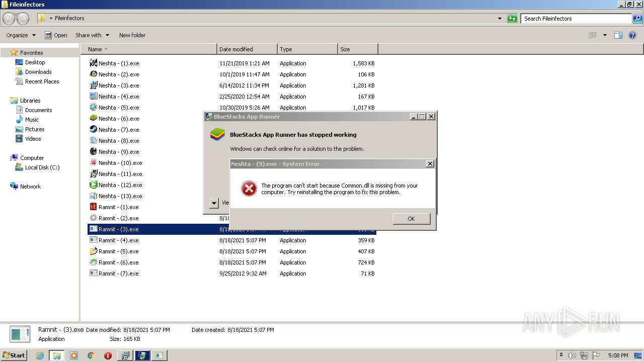The height and width of the screenshot is (362, 644).
Task: Select Ramnit - (7).exe file name
Action: tap(118, 274)
